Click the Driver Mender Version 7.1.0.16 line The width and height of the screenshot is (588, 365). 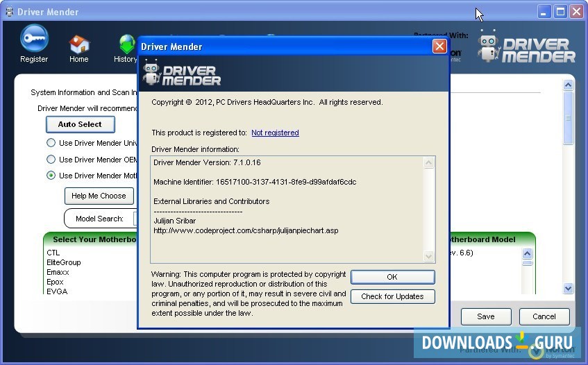point(207,162)
